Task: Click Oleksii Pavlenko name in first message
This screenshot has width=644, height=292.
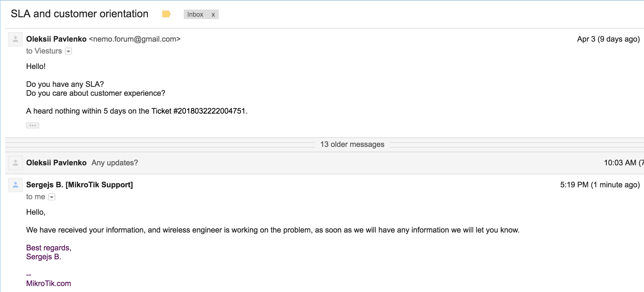Action: point(56,39)
